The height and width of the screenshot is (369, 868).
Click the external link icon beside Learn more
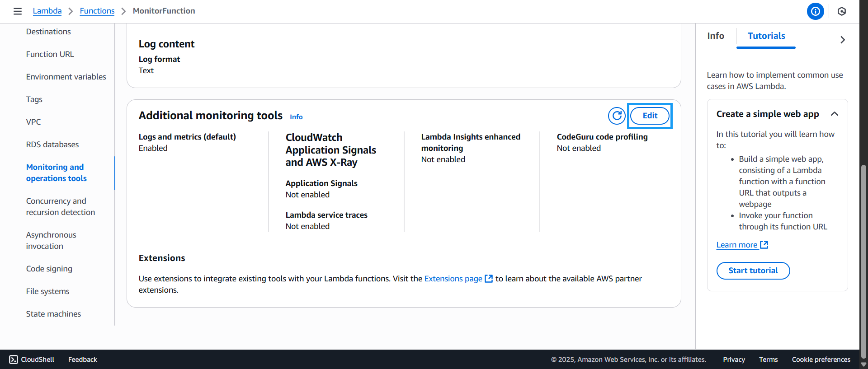click(764, 245)
